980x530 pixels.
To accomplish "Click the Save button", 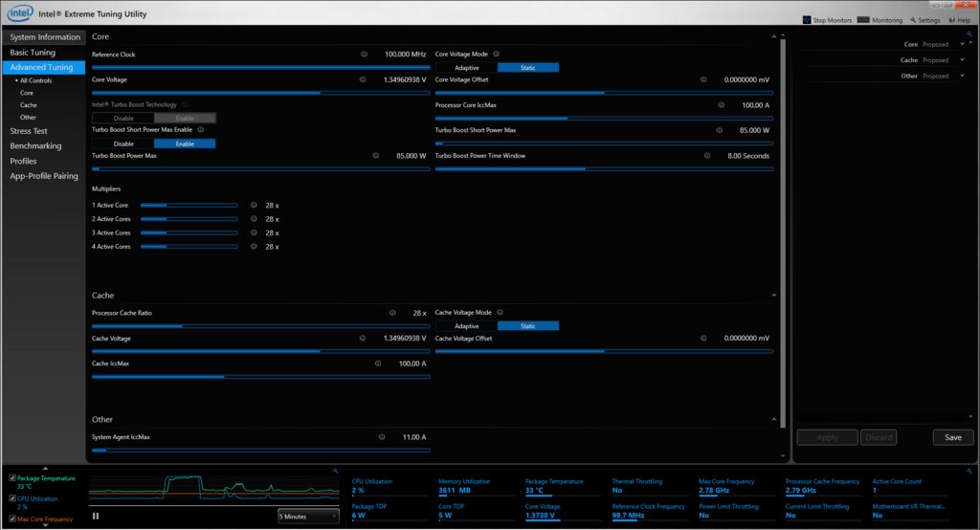I will [953, 437].
